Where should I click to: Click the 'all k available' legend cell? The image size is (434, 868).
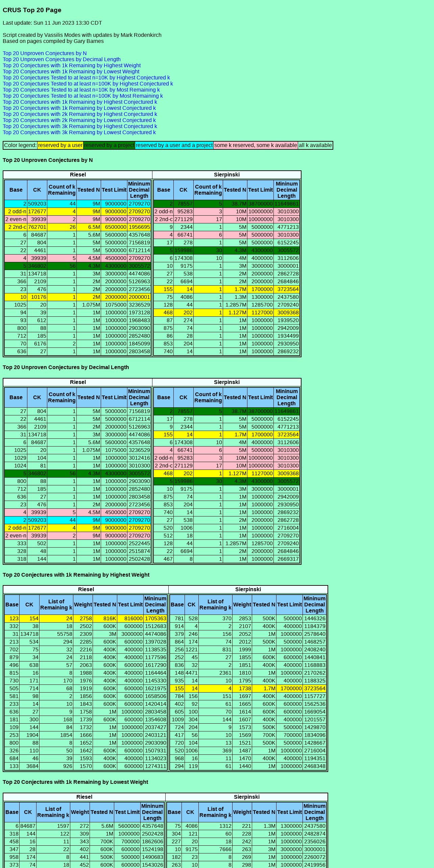(315, 145)
